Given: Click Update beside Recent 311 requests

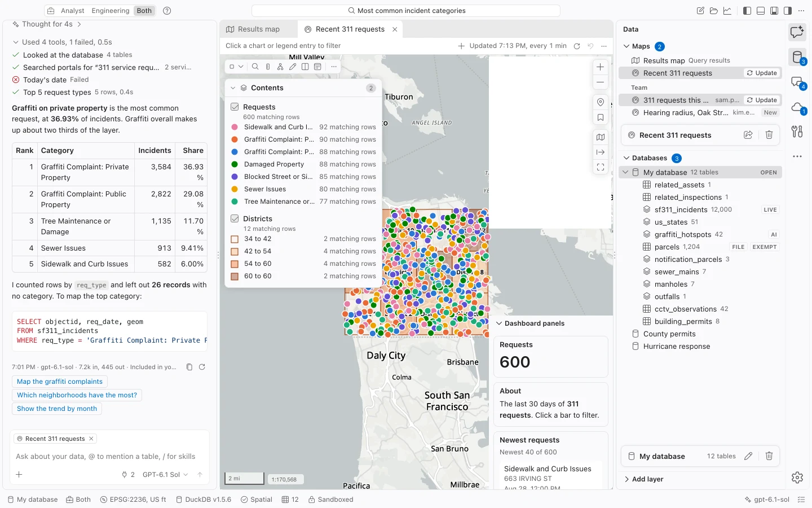Looking at the screenshot, I should pyautogui.click(x=762, y=73).
